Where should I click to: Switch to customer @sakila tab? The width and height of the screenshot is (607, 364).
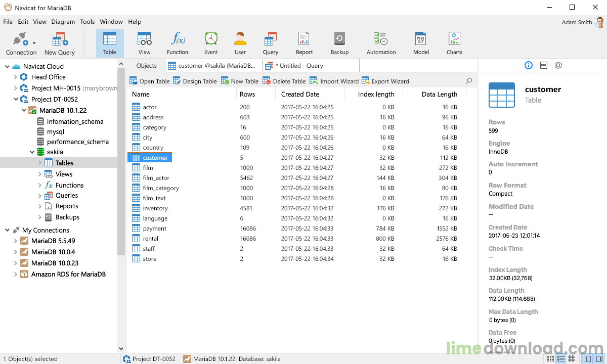tap(213, 66)
